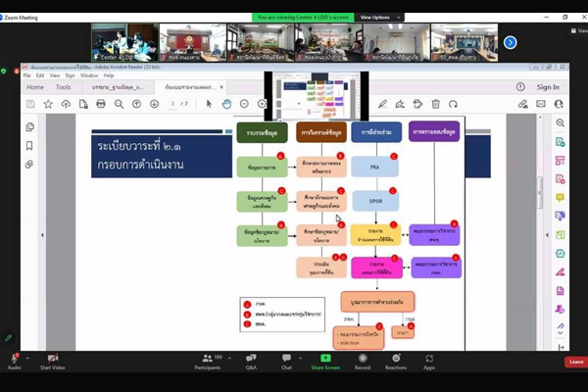This screenshot has height=392, width=588.
Task: Leave the meeting
Action: tap(575, 362)
